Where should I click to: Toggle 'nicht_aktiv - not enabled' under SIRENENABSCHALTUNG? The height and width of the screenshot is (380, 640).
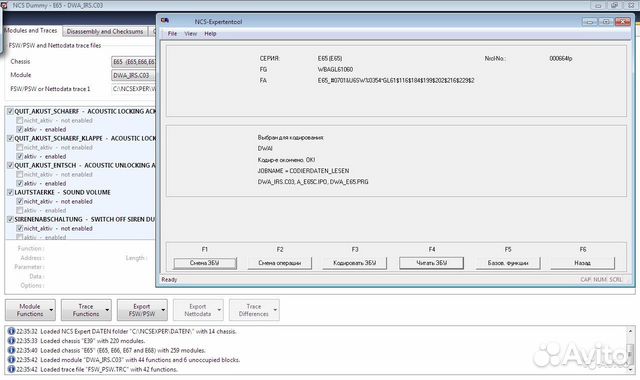[x=19, y=228]
